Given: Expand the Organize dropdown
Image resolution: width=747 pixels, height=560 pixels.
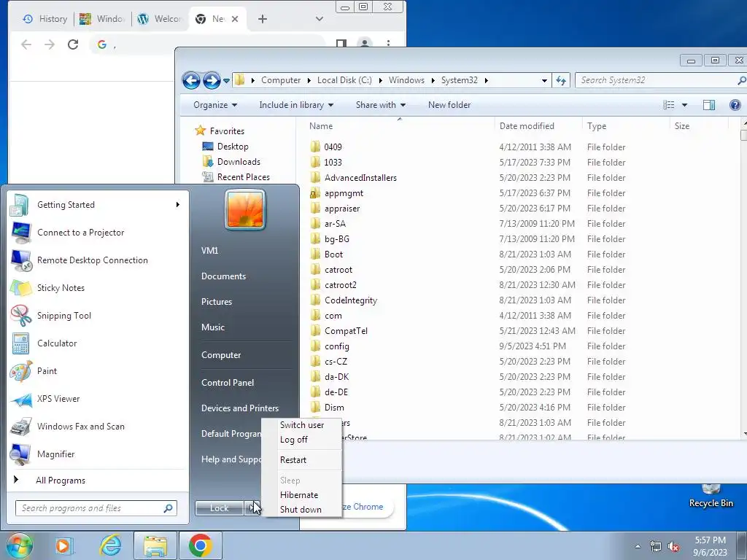Looking at the screenshot, I should tap(215, 105).
